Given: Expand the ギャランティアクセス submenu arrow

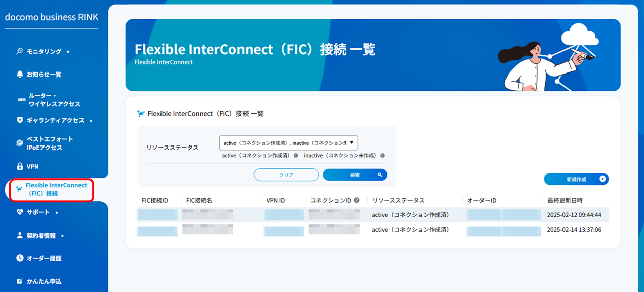Looking at the screenshot, I should (91, 121).
